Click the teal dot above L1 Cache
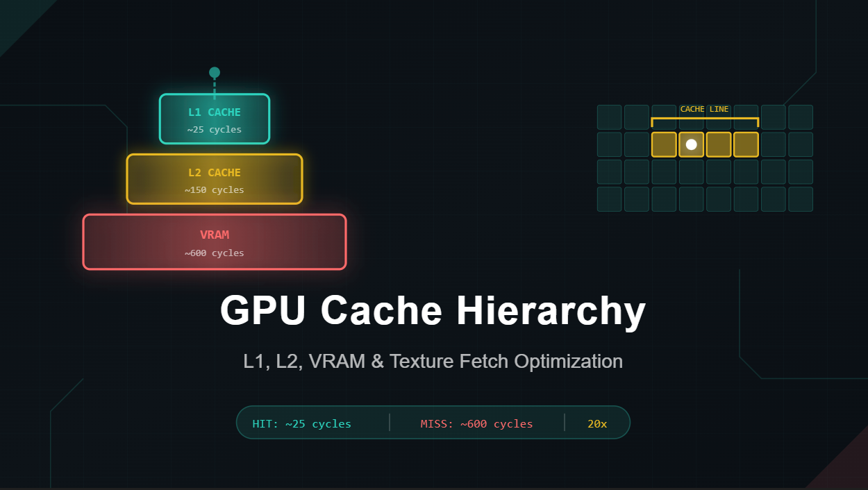This screenshot has height=490, width=868. [x=215, y=72]
